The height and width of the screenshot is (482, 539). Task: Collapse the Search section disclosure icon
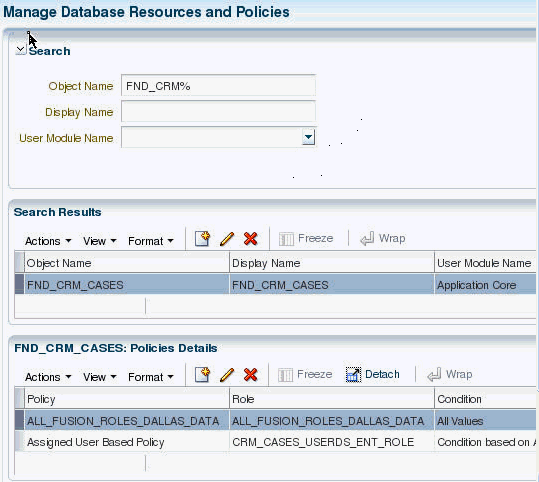coord(21,50)
